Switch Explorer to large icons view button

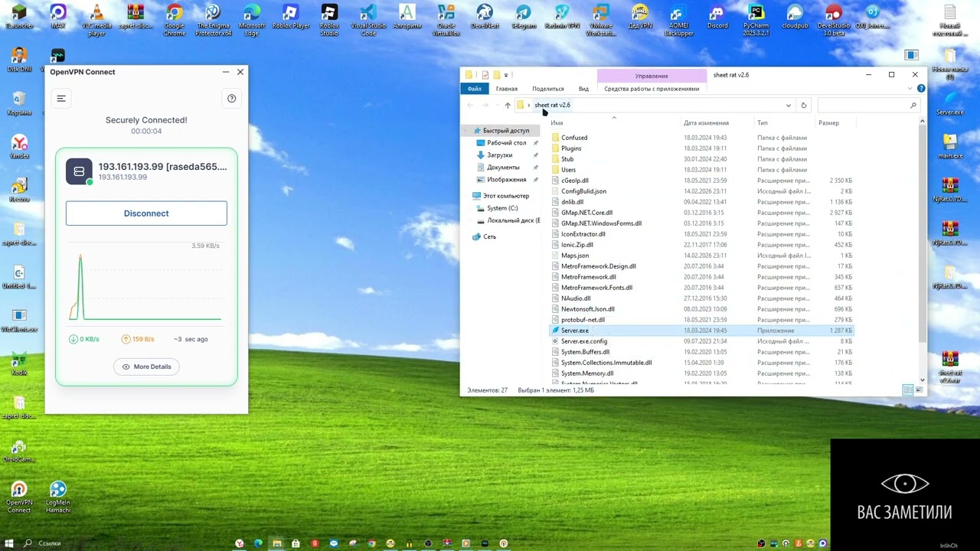click(919, 390)
